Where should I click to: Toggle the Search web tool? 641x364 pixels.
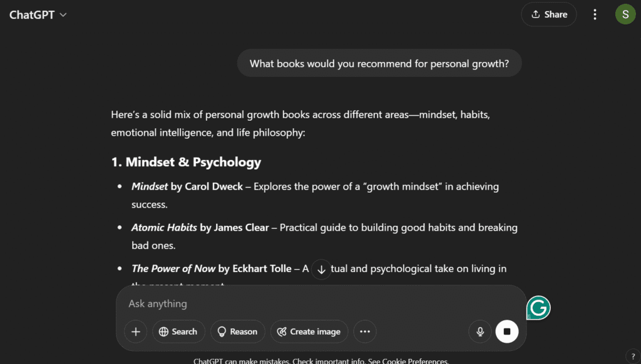[178, 331]
